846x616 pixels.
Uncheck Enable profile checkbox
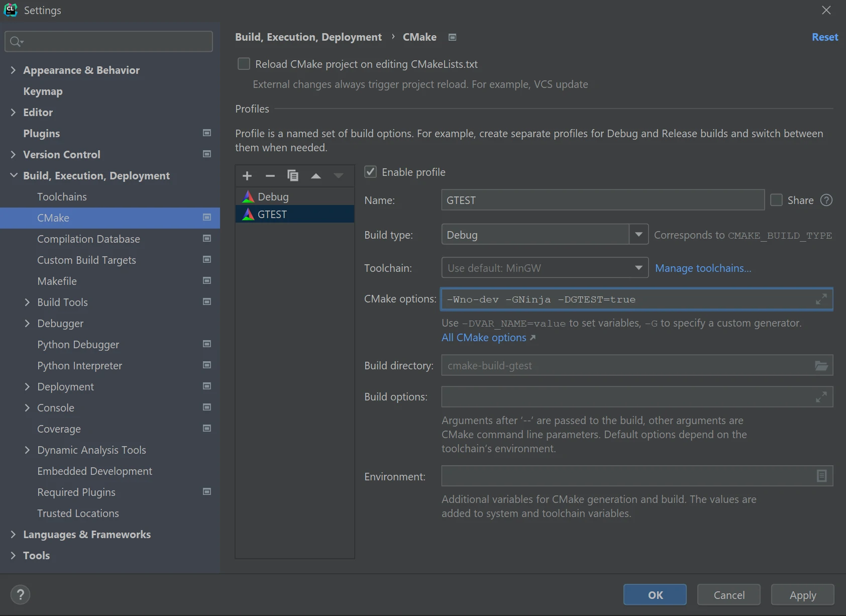click(370, 172)
